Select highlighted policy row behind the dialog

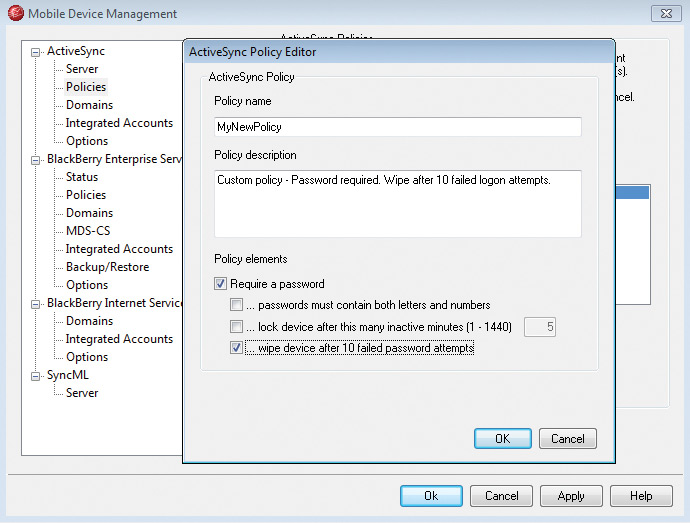pos(632,192)
